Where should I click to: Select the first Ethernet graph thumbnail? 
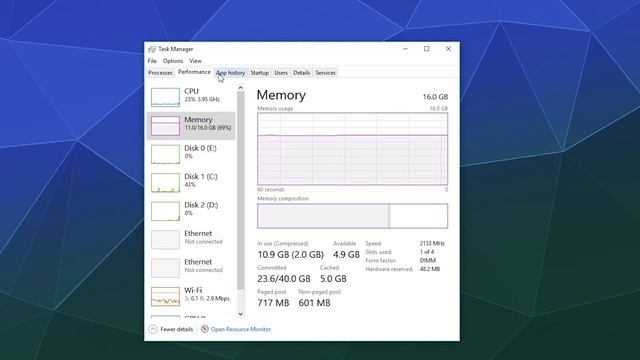point(165,240)
